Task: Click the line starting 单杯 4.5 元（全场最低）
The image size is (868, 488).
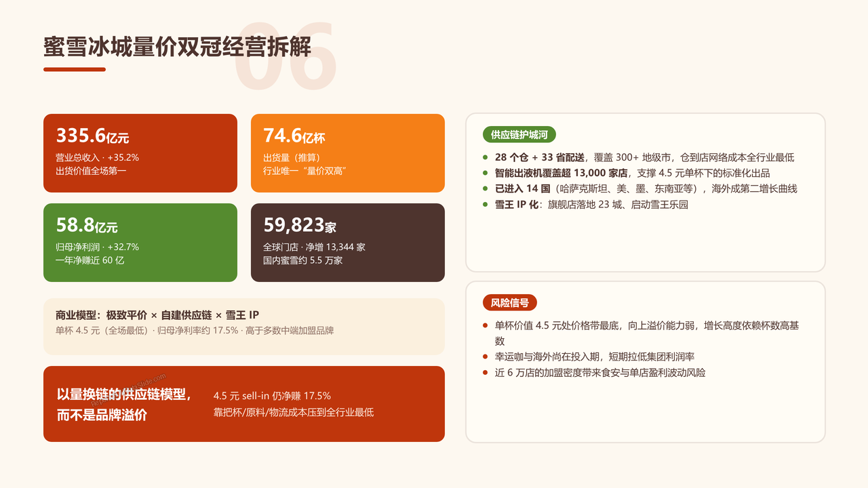Action: pyautogui.click(x=195, y=330)
